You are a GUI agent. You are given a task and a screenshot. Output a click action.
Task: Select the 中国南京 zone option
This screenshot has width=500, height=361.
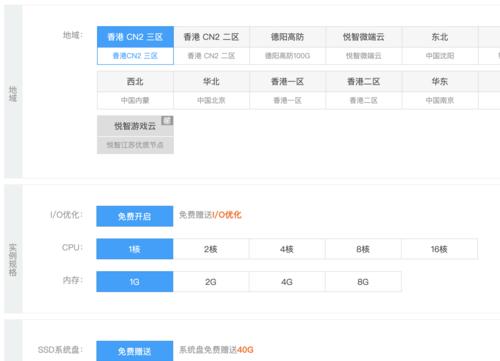pyautogui.click(x=440, y=100)
